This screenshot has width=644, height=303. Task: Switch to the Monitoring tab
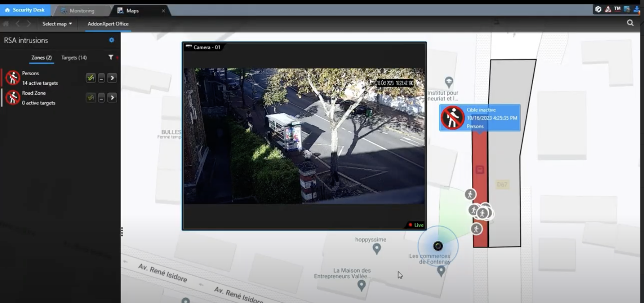tap(82, 10)
